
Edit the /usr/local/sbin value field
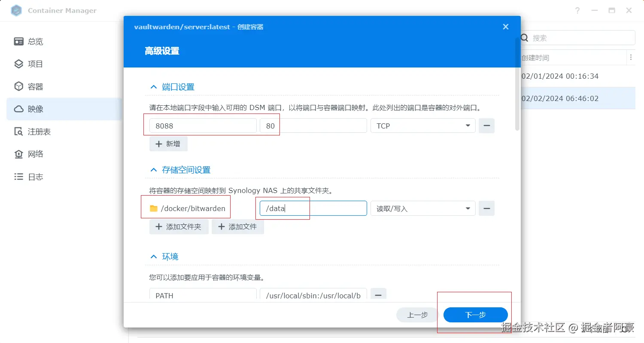313,295
